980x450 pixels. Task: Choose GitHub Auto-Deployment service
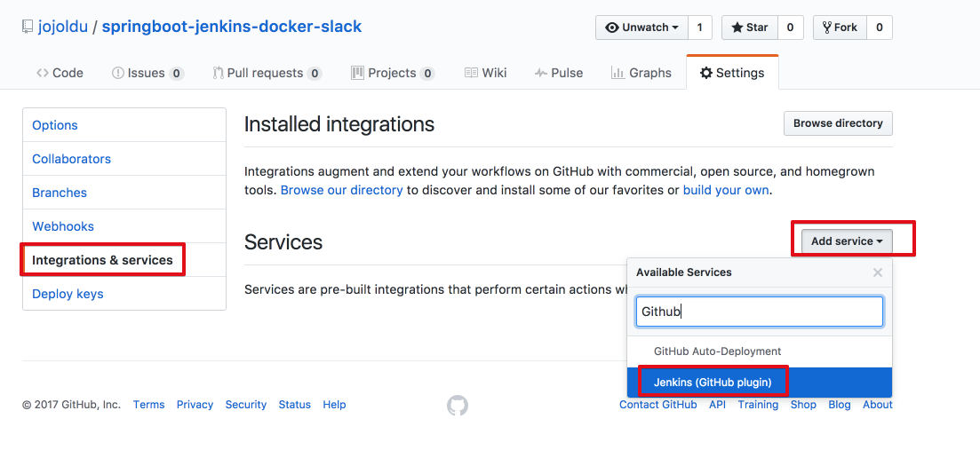point(760,351)
